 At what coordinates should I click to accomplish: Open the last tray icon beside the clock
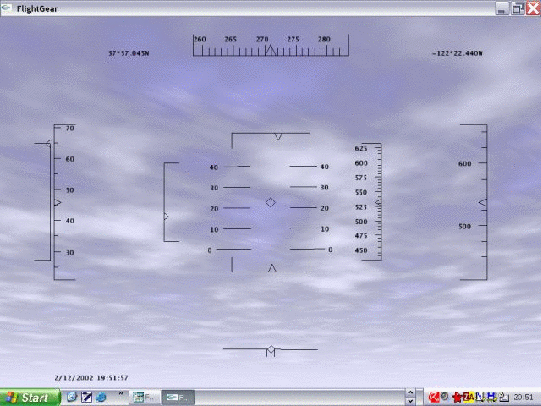click(x=504, y=397)
